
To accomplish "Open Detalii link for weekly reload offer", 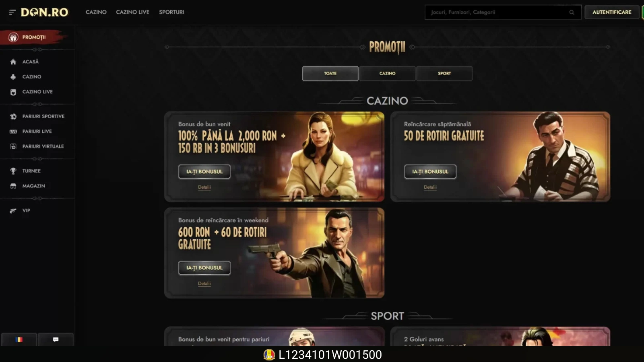I will point(430,187).
